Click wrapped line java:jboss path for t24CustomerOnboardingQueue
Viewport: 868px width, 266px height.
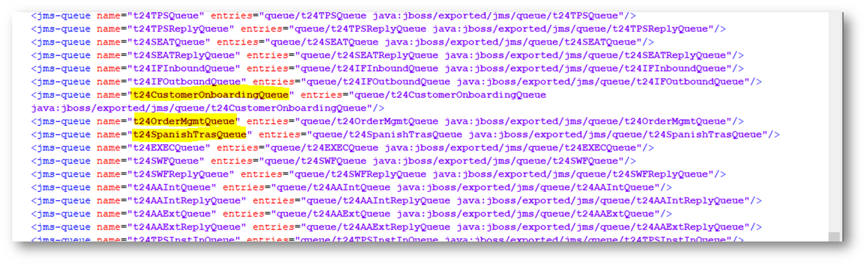tap(204, 108)
